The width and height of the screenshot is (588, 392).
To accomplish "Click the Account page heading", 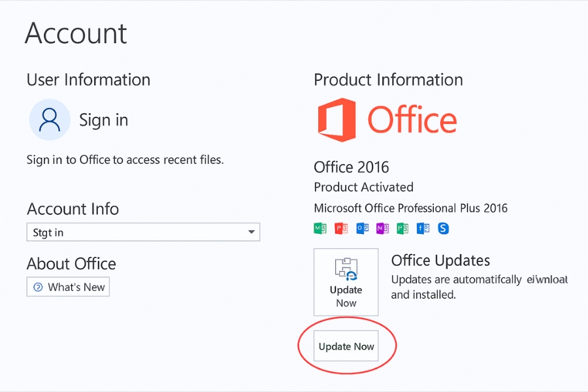I will [x=76, y=33].
